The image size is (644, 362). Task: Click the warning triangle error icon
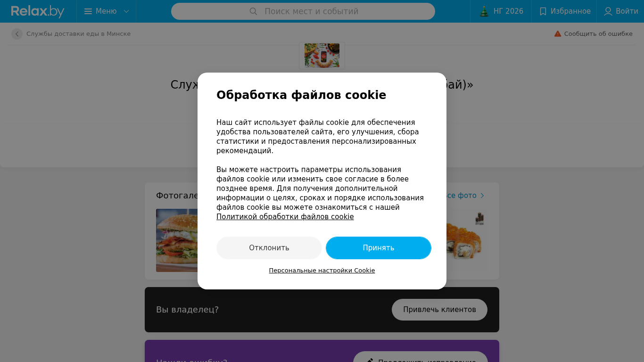(x=558, y=34)
